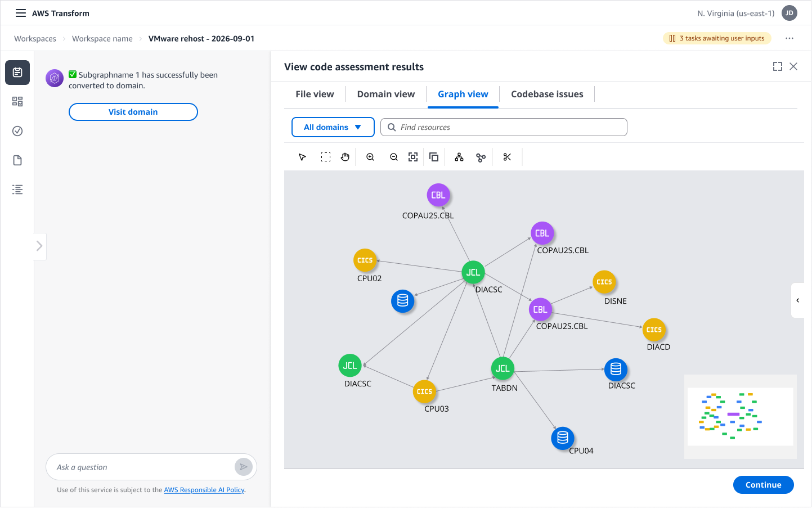Image resolution: width=812 pixels, height=509 pixels.
Task: Select the scissors cut tool
Action: (x=507, y=157)
